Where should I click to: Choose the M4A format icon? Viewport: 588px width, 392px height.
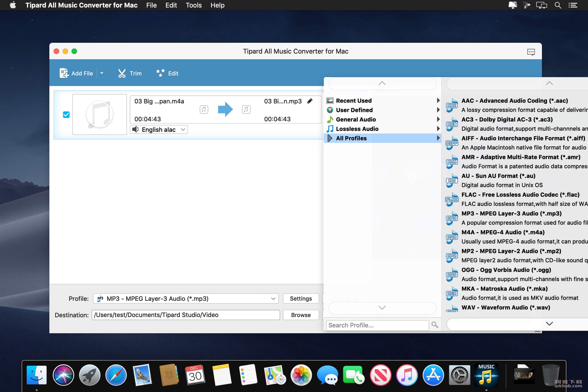tap(452, 237)
